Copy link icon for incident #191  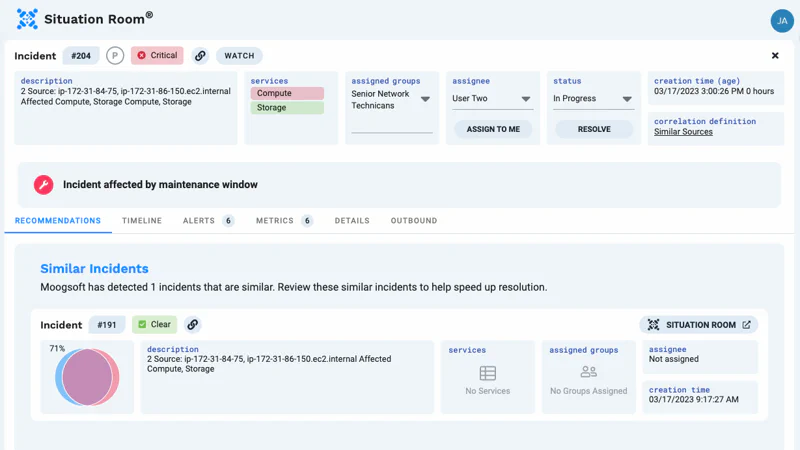tap(193, 325)
